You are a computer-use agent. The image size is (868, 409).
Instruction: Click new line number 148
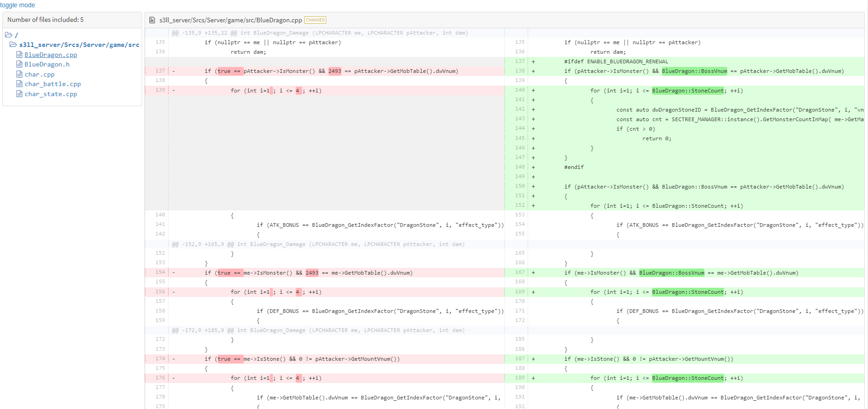(x=520, y=167)
